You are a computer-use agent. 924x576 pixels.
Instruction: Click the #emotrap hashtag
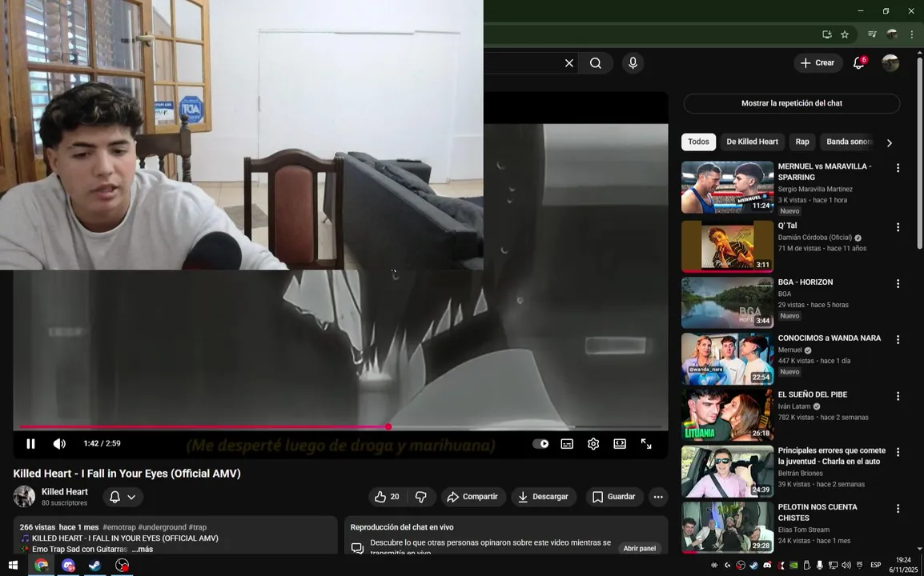pyautogui.click(x=119, y=527)
